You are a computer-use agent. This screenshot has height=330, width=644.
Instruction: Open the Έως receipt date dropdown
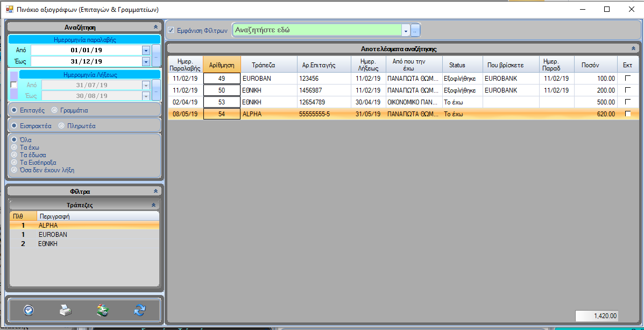coord(146,61)
